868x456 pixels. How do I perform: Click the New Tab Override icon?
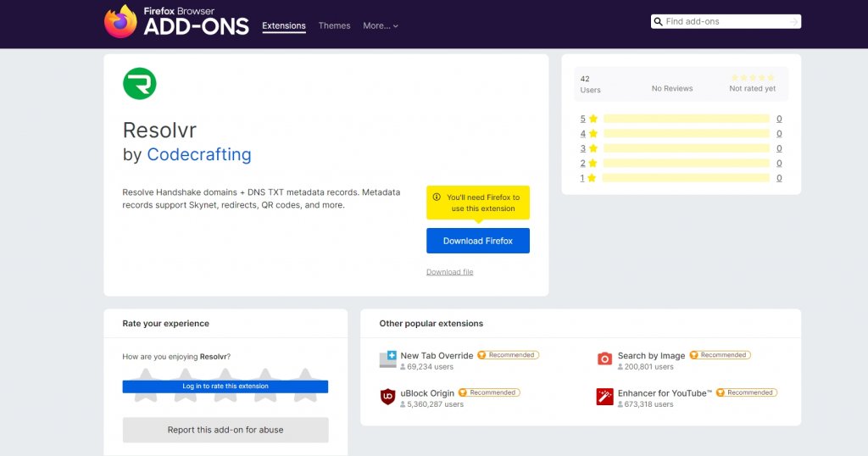[x=388, y=359]
